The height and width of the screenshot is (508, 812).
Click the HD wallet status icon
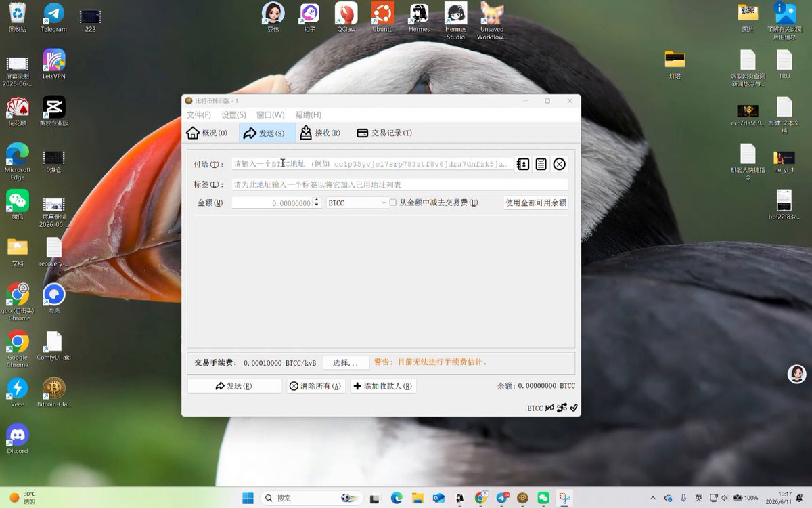click(x=549, y=408)
